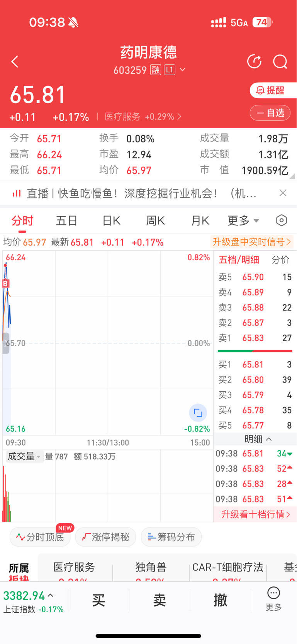Open the search magnifier icon

tap(280, 62)
